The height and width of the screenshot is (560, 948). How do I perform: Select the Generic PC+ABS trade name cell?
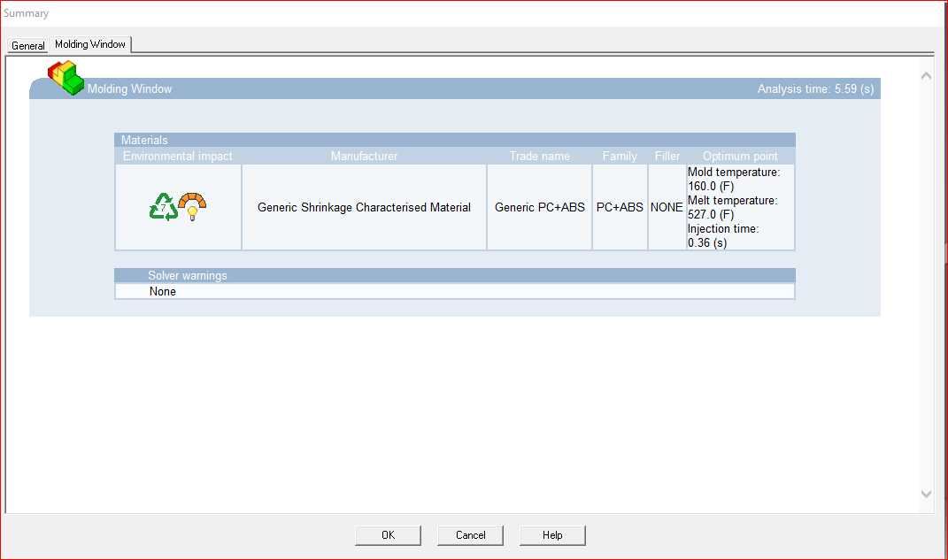click(x=539, y=207)
